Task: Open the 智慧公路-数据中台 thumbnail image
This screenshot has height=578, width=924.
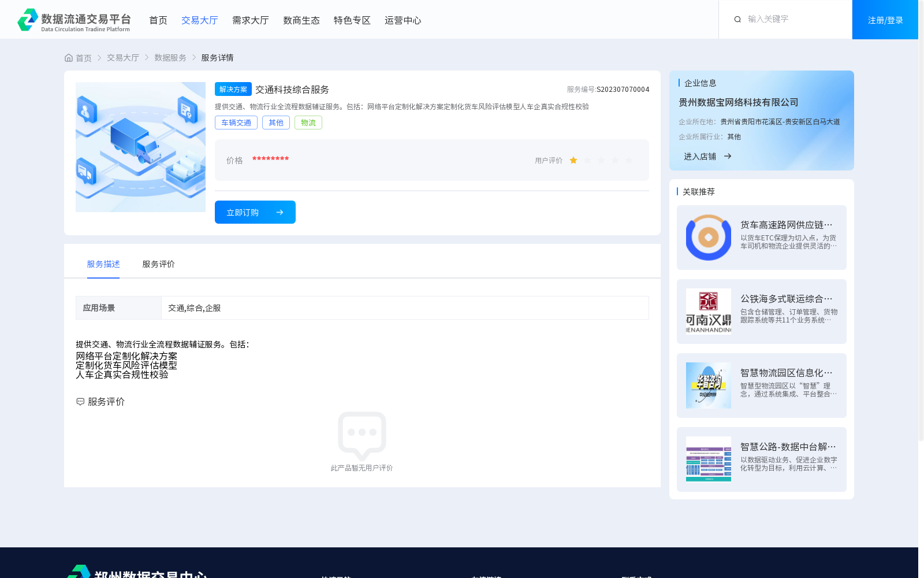Action: pyautogui.click(x=709, y=460)
